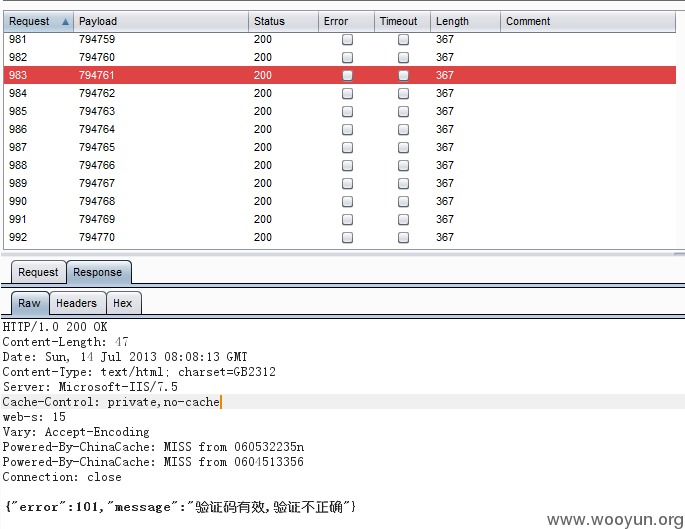Click request number 992
Image resolution: width=685 pixels, height=529 pixels.
coord(18,237)
